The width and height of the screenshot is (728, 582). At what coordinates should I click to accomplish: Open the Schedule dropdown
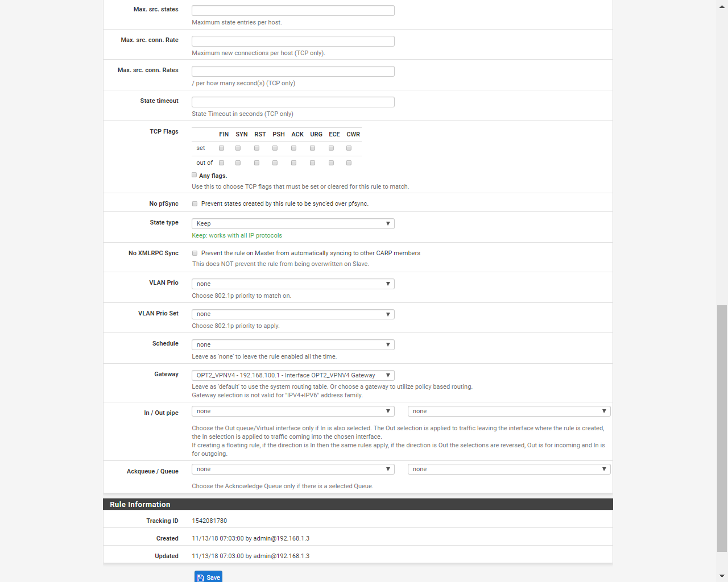click(x=293, y=344)
